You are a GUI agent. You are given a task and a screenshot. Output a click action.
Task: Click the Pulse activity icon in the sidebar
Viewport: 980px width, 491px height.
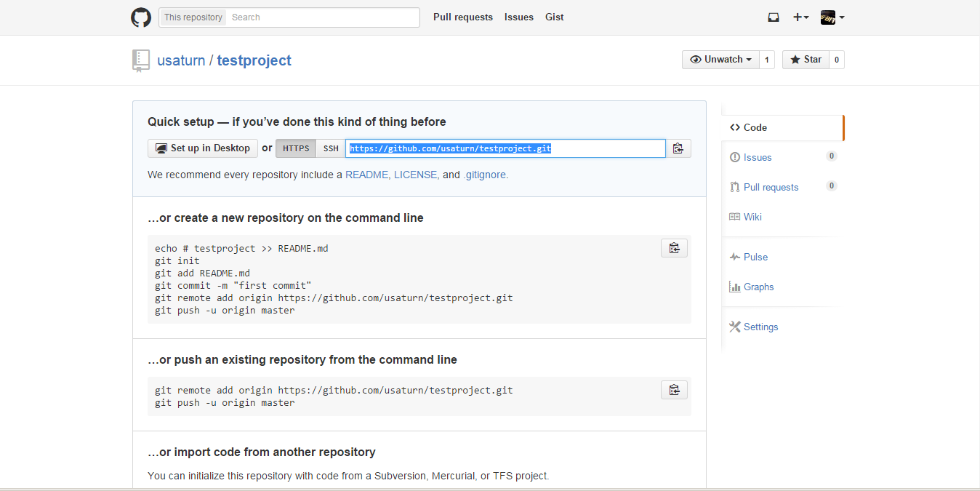(x=735, y=257)
